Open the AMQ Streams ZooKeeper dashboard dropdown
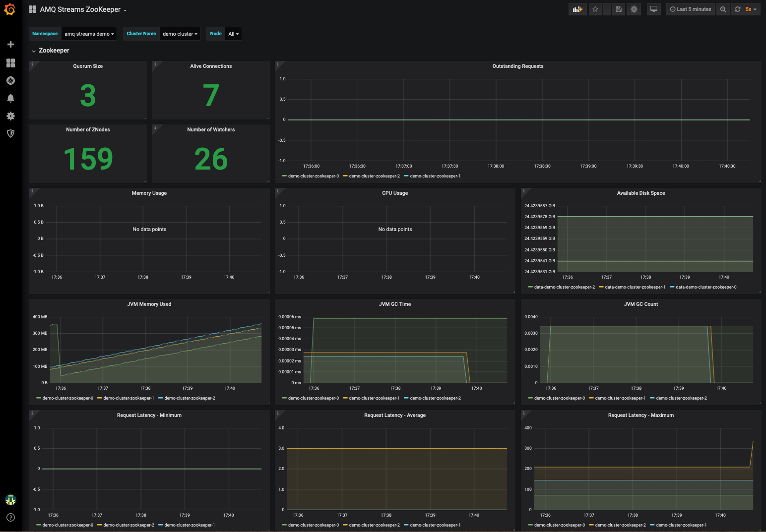The height and width of the screenshot is (532, 766). click(83, 9)
